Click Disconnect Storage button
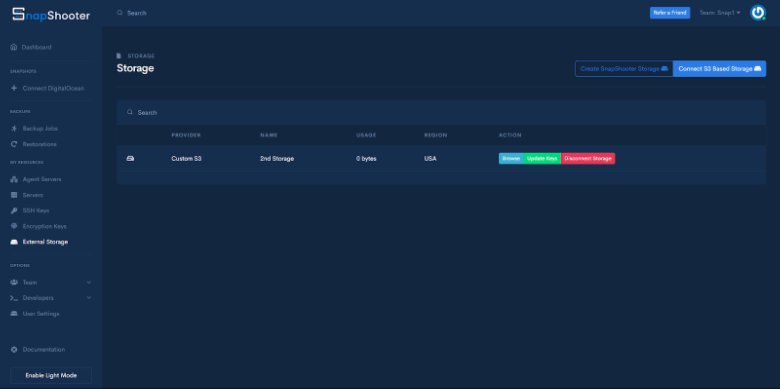This screenshot has height=389, width=780. 588,159
